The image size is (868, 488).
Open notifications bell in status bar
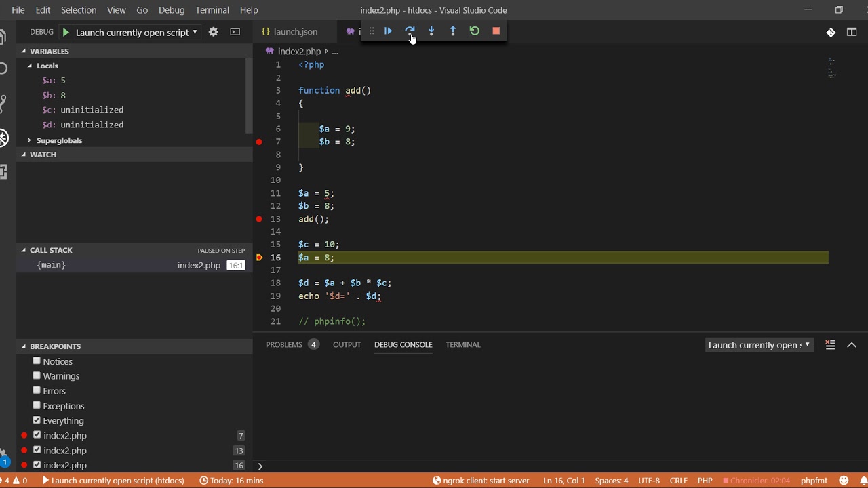[x=863, y=481]
